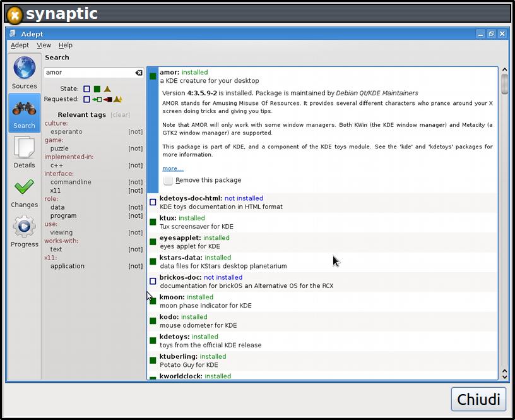Click the green installed icon of amor
The width and height of the screenshot is (515, 420).
153,76
